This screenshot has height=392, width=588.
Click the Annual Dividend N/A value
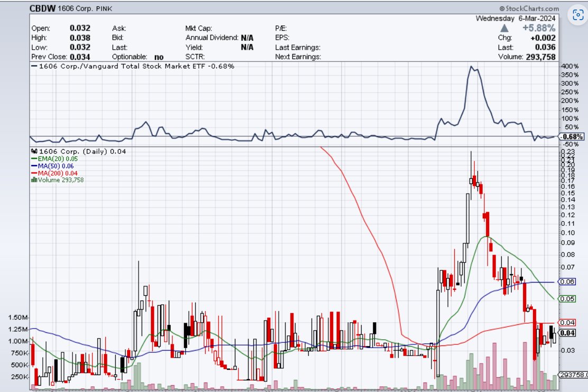point(247,38)
